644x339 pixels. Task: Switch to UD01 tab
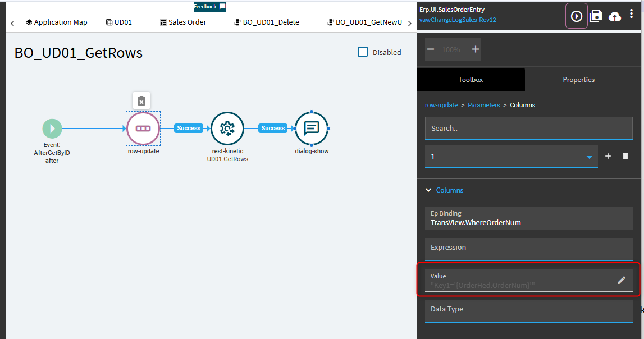pos(118,22)
